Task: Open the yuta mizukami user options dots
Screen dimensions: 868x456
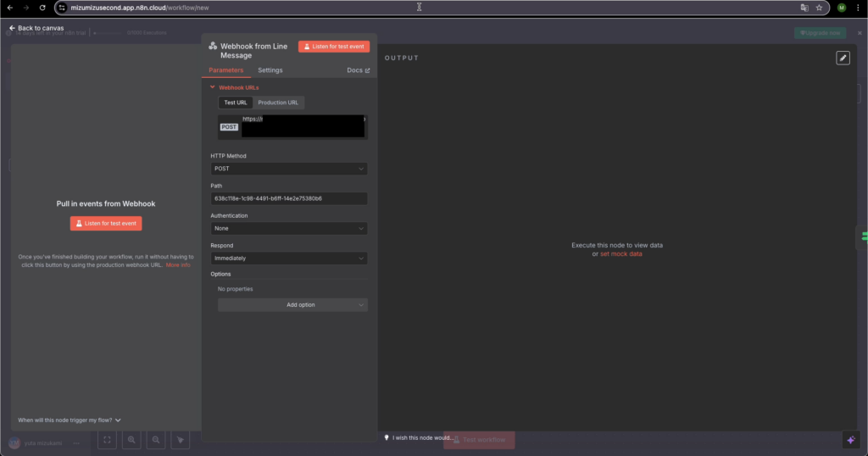Action: [76, 442]
